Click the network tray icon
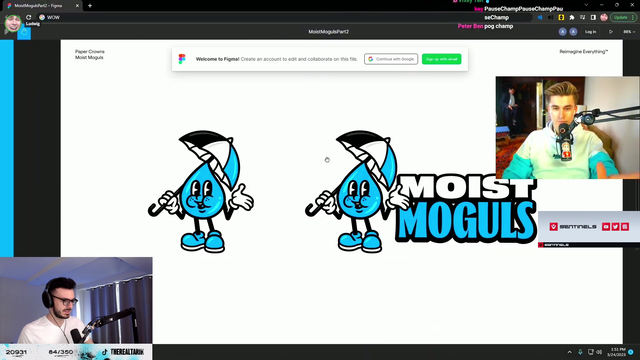 (590, 352)
